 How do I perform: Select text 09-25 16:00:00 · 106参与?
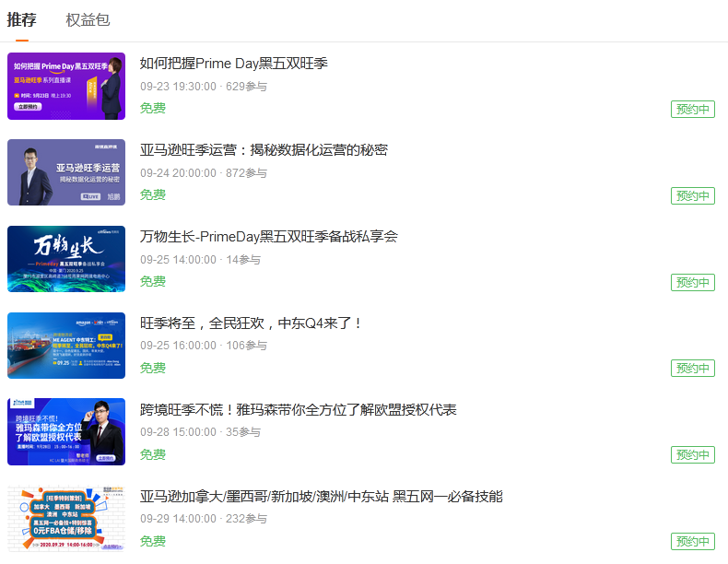pos(204,346)
